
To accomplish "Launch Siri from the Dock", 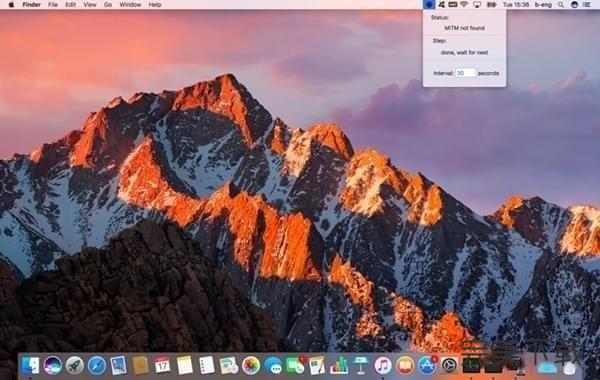I will tap(52, 365).
